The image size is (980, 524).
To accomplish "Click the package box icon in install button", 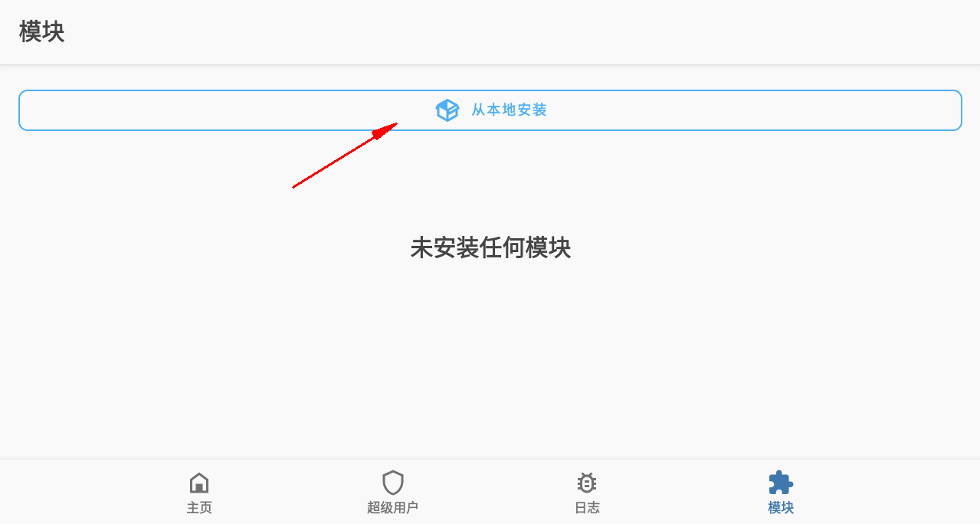I will (447, 110).
